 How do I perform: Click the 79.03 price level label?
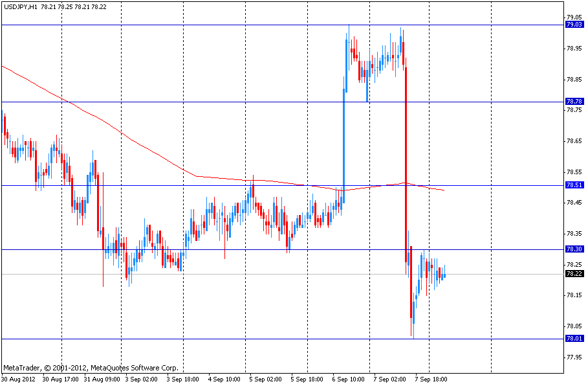click(574, 25)
